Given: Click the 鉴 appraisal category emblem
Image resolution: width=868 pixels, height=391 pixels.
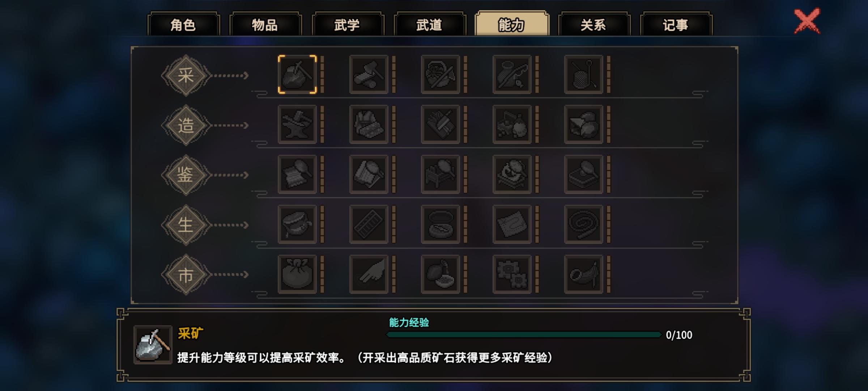Looking at the screenshot, I should point(186,175).
